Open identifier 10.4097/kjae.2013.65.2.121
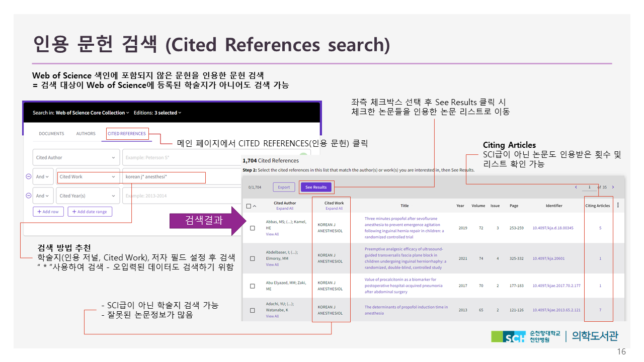Screen dimensions: 644x362 pyautogui.click(x=556, y=310)
